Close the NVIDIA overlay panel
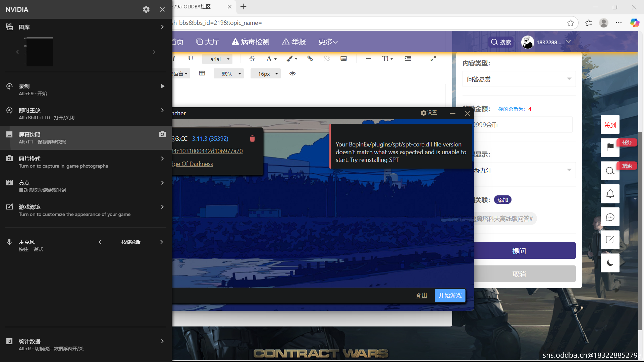This screenshot has width=644, height=362. tap(162, 9)
